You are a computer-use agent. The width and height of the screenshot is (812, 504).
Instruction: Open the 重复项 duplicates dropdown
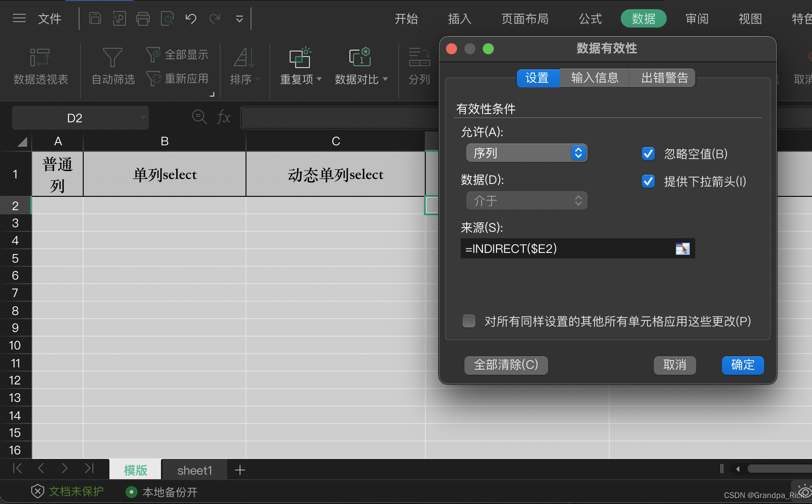(299, 67)
